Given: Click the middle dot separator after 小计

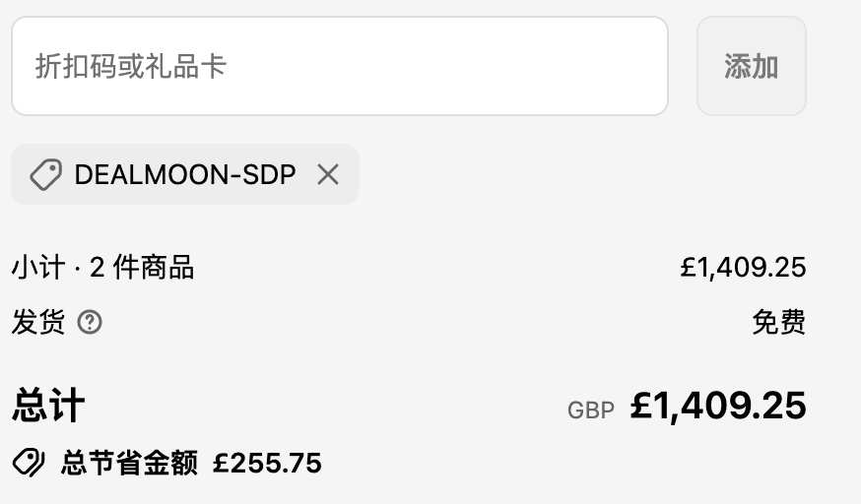Looking at the screenshot, I should coord(77,268).
